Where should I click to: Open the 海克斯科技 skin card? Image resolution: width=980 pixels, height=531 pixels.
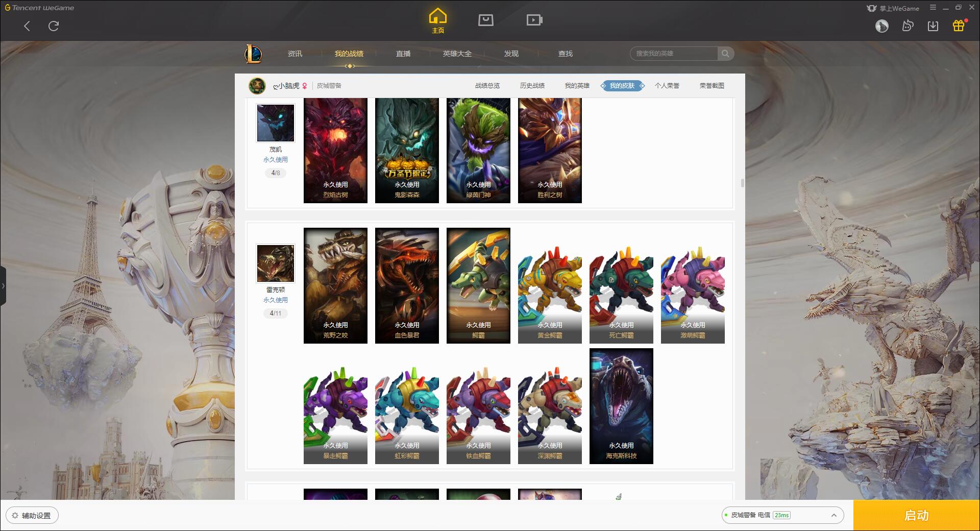tap(621, 406)
